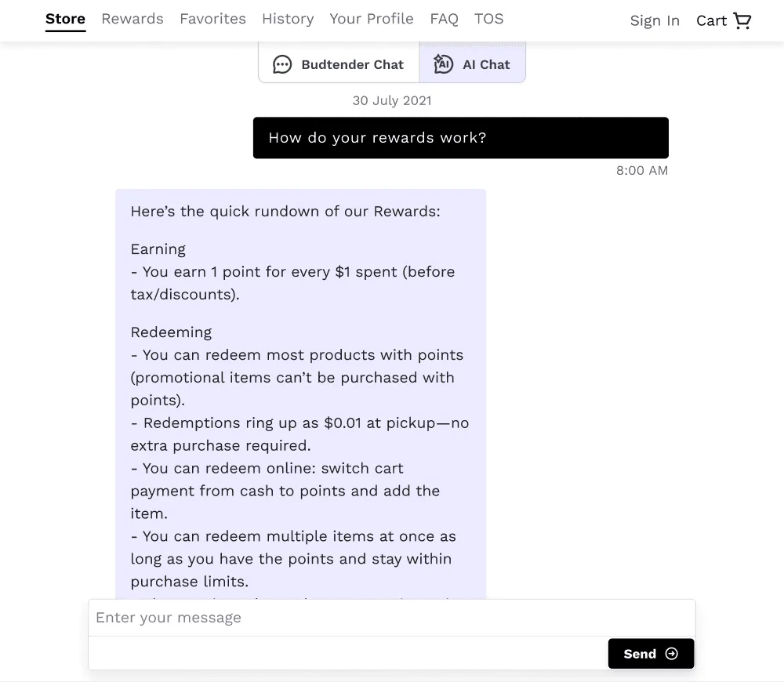
Task: Click the Cart text label
Action: 711,21
